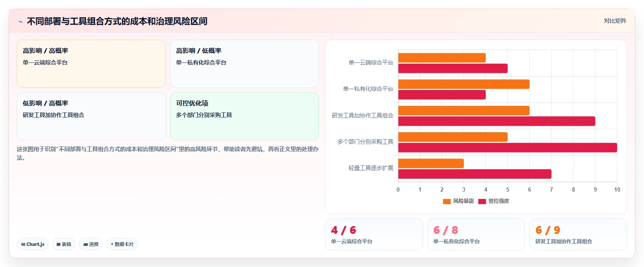Screen dimensions: 644x267
Task: Click the orange bar for 研发工具加协作工具组合
Action: [x=464, y=111]
